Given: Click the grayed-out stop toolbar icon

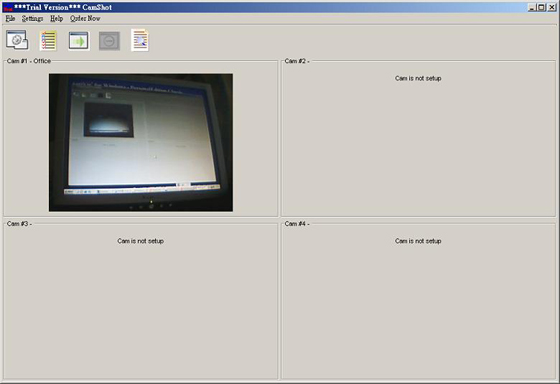Looking at the screenshot, I should (x=109, y=41).
